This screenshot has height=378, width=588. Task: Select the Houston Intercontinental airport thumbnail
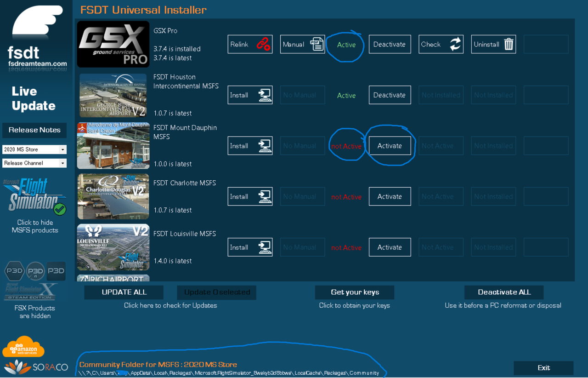pos(113,96)
